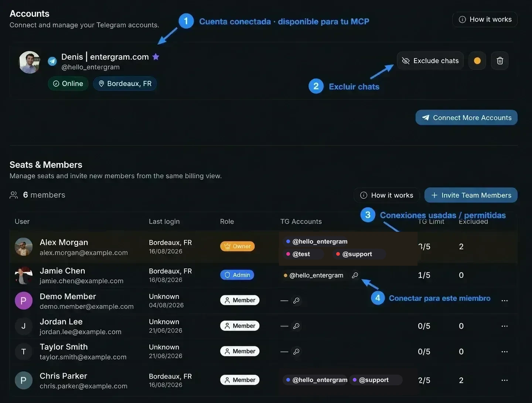
Task: Select the @test account chip
Action: click(303, 254)
